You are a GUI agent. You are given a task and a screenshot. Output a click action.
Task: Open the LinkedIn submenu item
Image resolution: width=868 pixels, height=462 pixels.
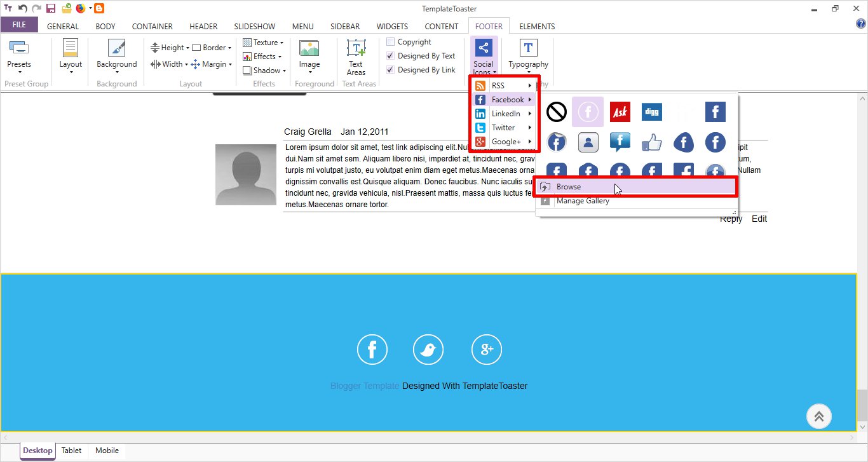505,114
